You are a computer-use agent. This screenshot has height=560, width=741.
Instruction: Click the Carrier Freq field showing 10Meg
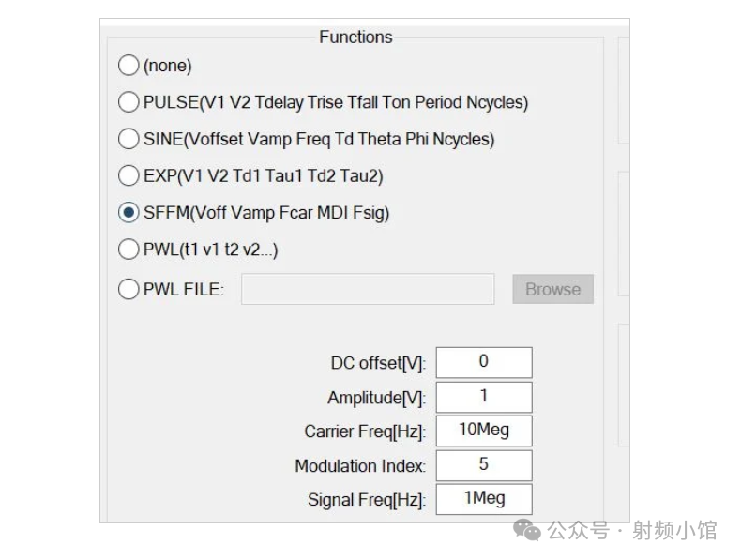pyautogui.click(x=483, y=431)
